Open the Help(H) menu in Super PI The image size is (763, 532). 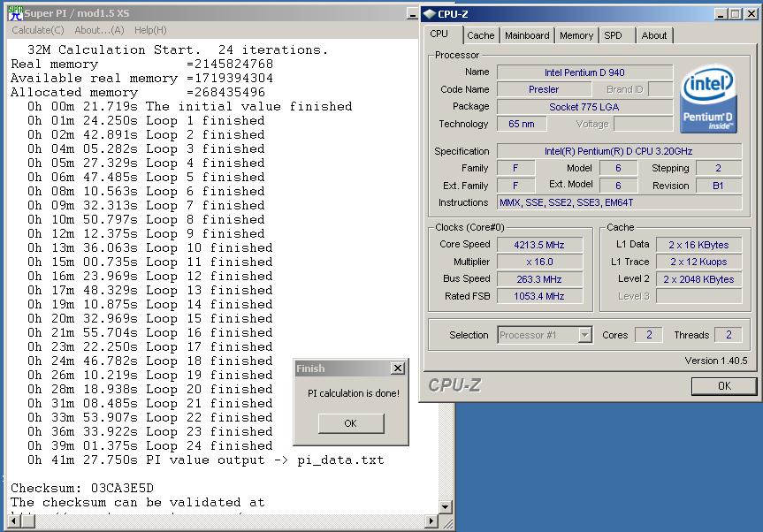click(150, 30)
